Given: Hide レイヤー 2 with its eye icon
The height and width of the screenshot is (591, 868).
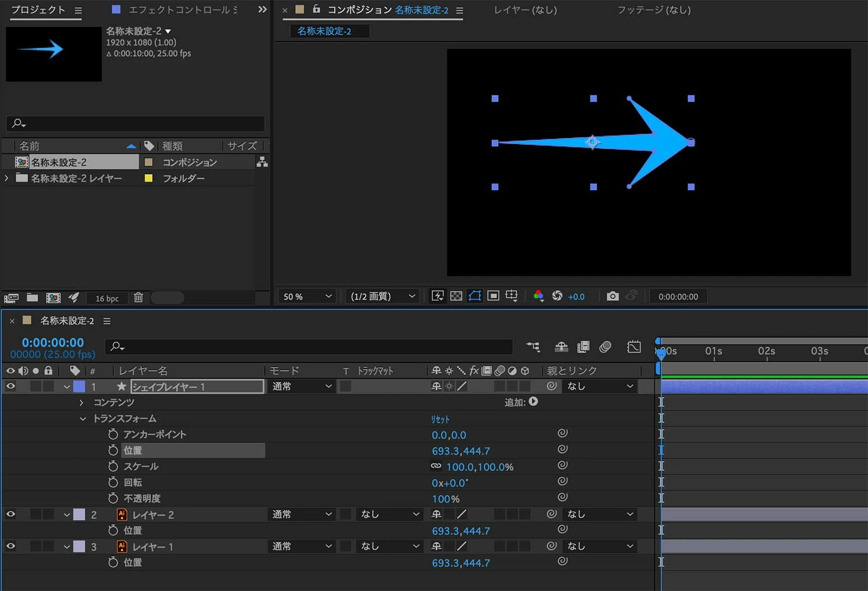Looking at the screenshot, I should (11, 514).
